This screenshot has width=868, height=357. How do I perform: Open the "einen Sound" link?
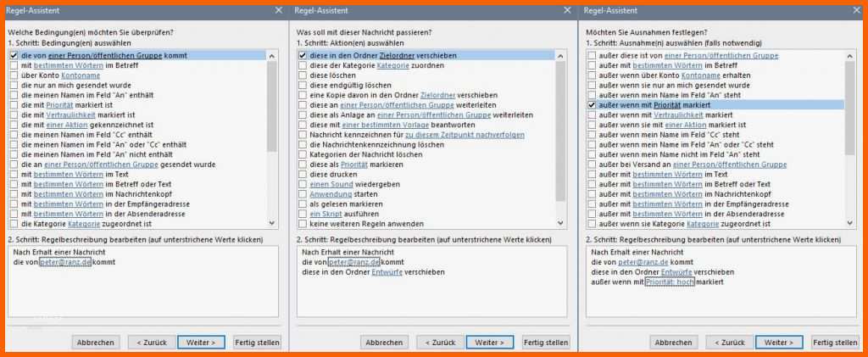[x=331, y=184]
